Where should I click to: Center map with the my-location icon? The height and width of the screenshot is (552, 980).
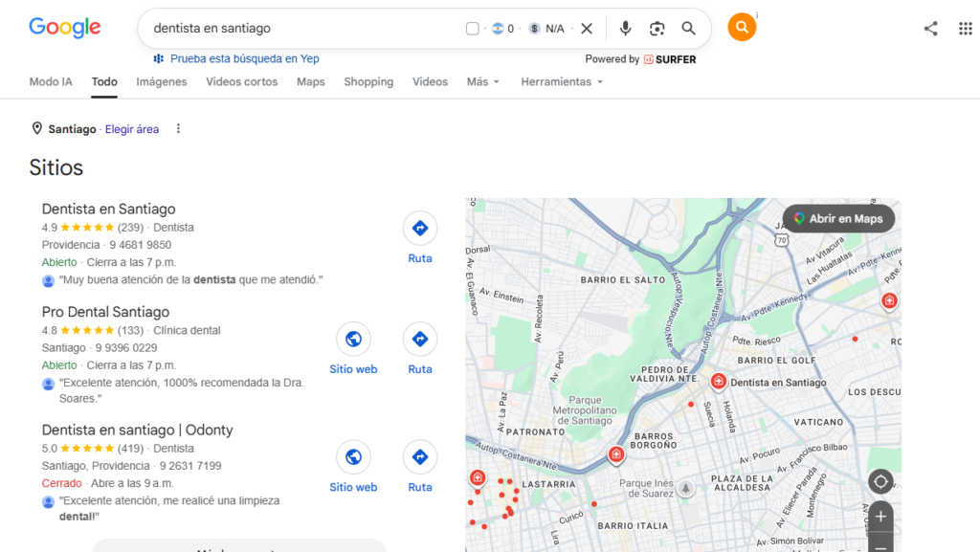pyautogui.click(x=880, y=481)
